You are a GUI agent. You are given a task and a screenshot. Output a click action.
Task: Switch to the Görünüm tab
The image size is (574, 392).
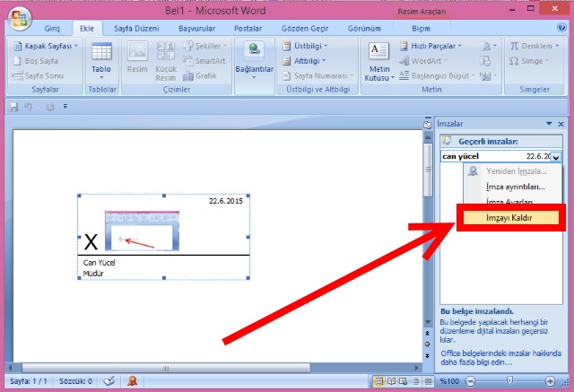pos(364,29)
